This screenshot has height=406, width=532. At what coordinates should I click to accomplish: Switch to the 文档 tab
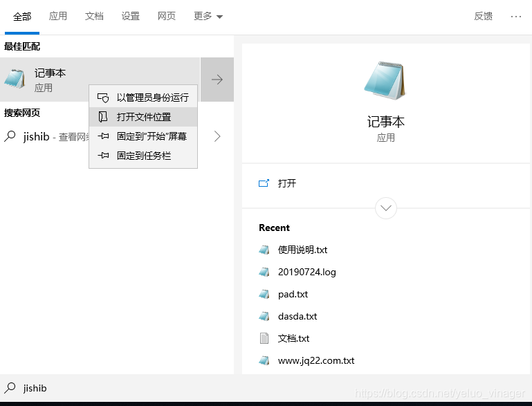pyautogui.click(x=94, y=16)
